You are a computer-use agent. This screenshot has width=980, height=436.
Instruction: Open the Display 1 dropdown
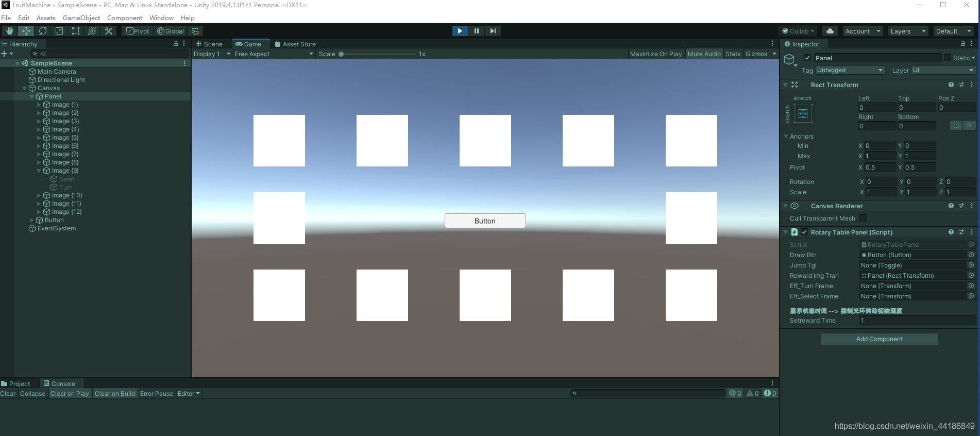pos(212,54)
